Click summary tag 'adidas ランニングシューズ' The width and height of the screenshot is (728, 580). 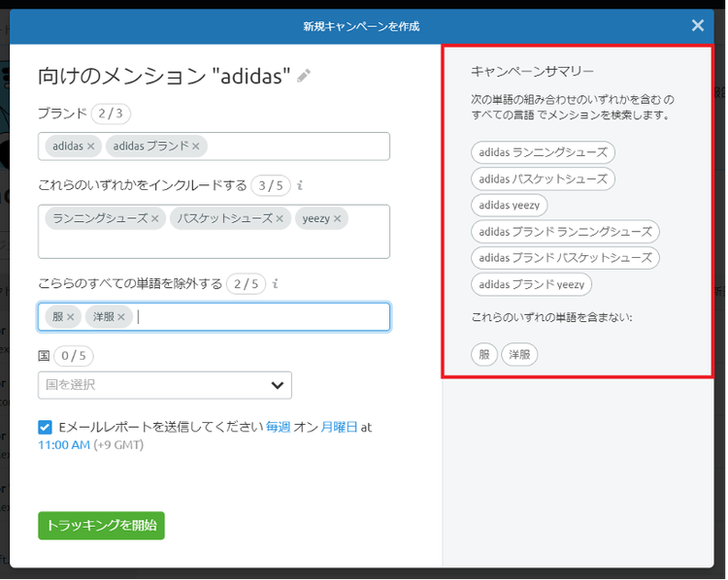click(543, 152)
